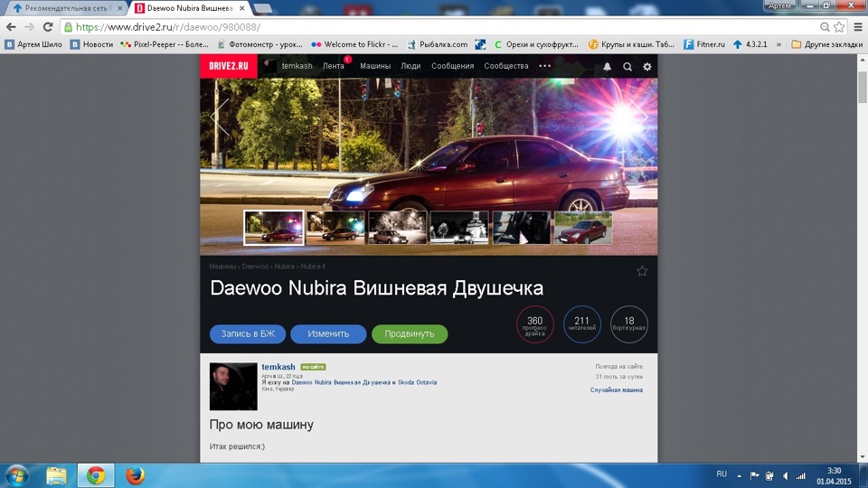The height and width of the screenshot is (488, 868).
Task: Click the DRIVE2.RU logo
Action: pyautogui.click(x=229, y=66)
